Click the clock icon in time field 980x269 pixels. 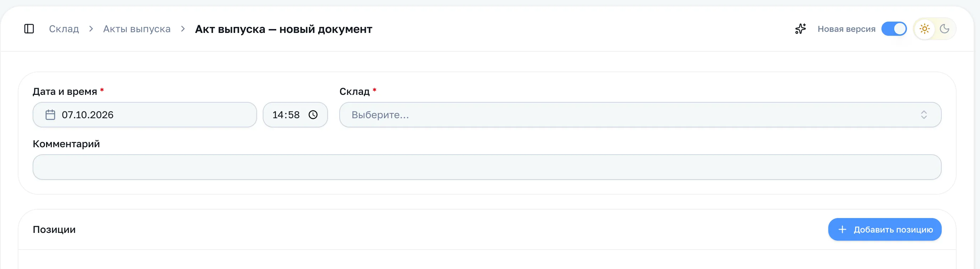[x=313, y=115]
